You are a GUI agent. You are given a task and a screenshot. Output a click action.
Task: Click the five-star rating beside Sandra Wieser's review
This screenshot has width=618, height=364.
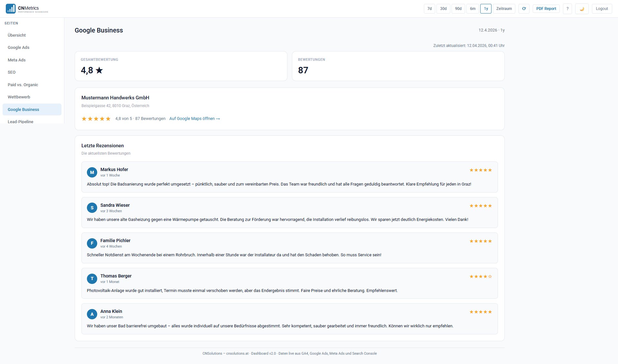pos(480,205)
